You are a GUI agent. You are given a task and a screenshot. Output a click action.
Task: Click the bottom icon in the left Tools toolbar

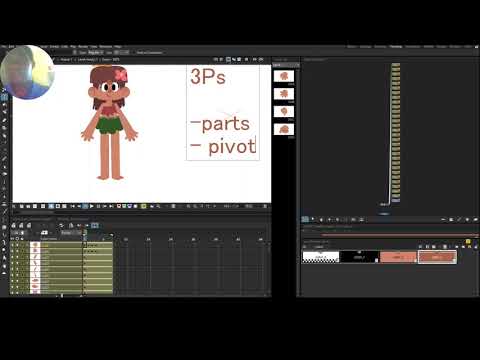pos(4,273)
